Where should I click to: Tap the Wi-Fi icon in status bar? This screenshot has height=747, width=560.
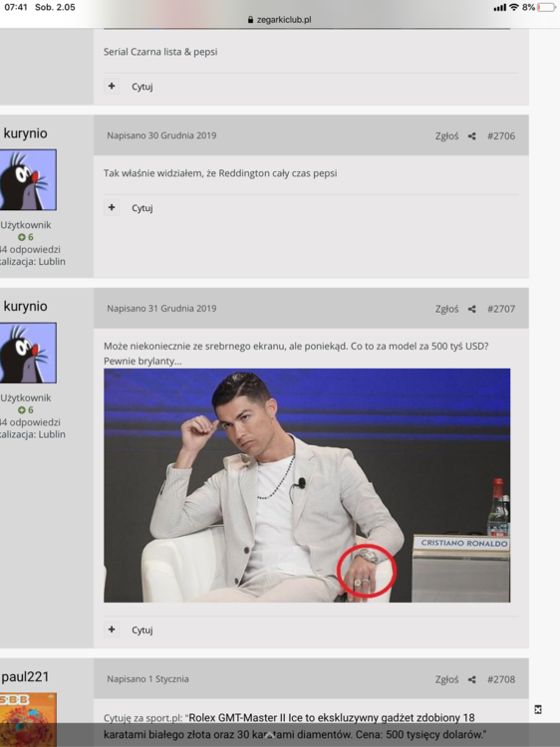pos(514,7)
